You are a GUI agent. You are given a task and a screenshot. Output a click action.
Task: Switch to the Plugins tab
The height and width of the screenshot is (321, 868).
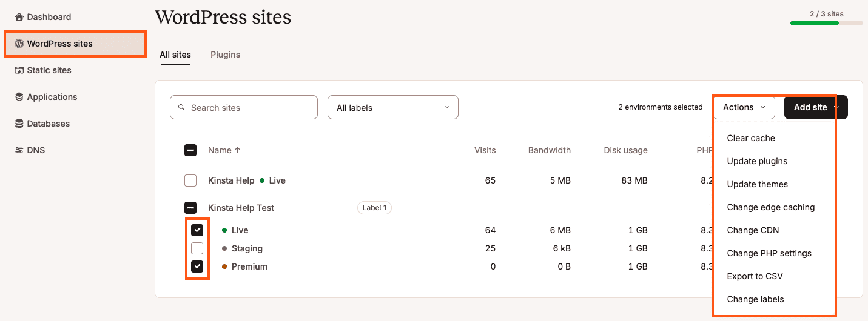tap(225, 55)
